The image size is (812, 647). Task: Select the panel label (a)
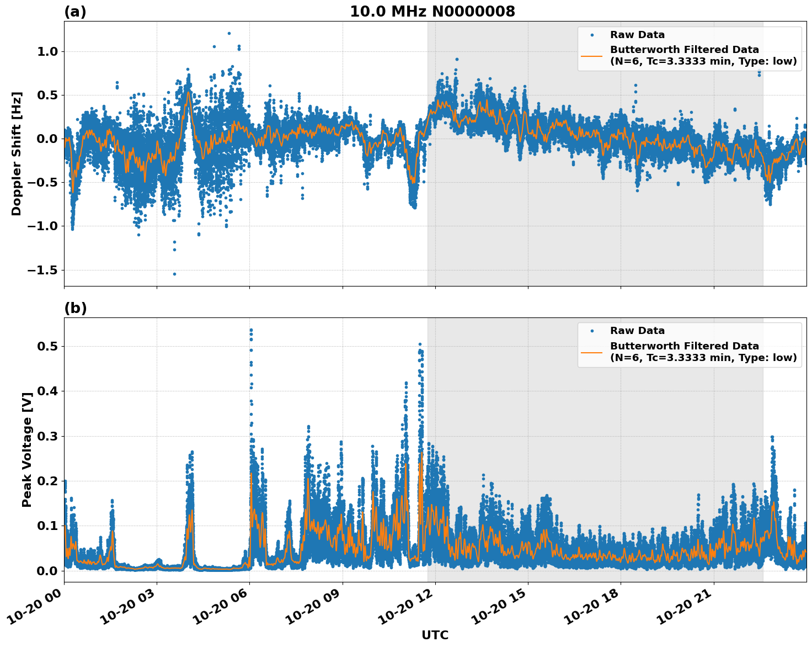pos(74,10)
